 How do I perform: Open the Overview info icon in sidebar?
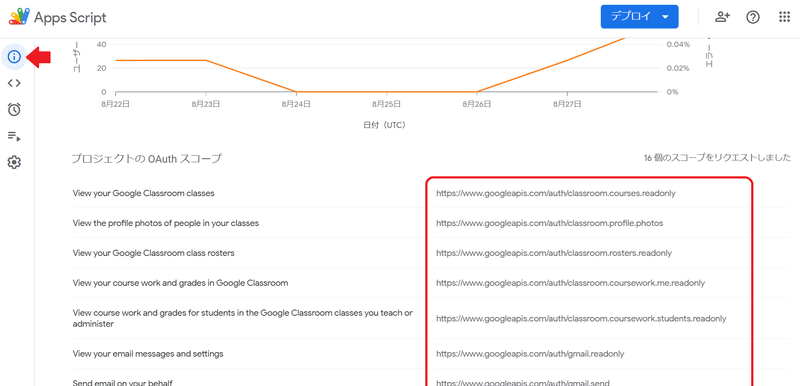click(14, 57)
